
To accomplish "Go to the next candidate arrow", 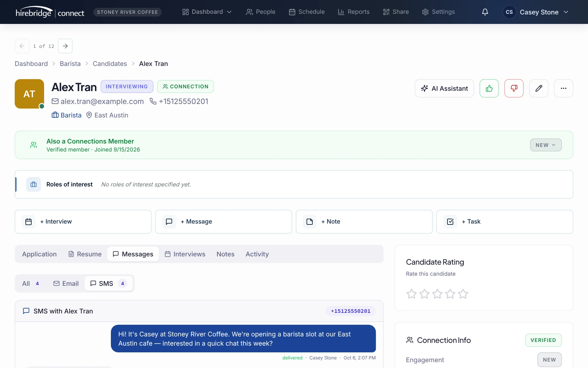I will point(65,46).
